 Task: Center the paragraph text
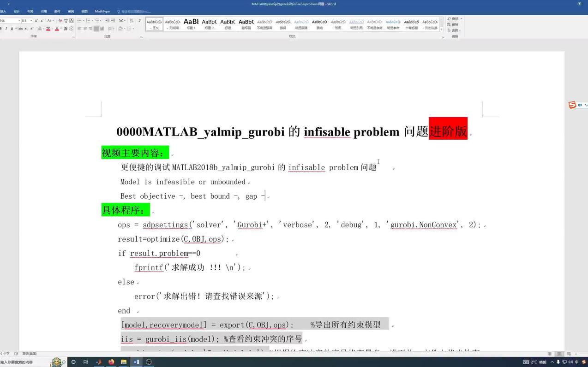(x=85, y=29)
